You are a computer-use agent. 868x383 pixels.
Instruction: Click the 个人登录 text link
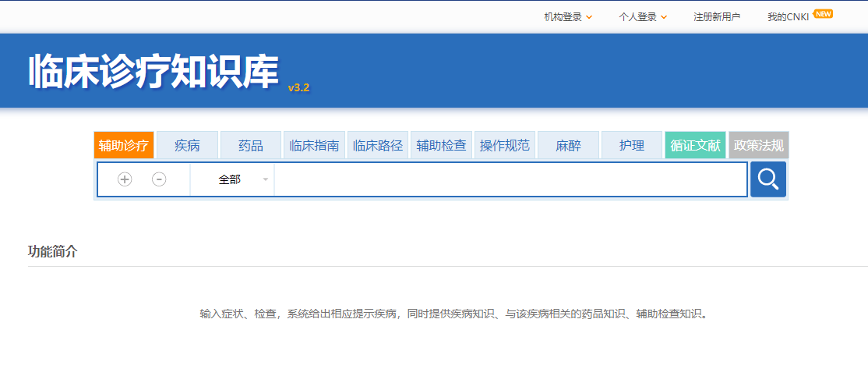tap(637, 17)
